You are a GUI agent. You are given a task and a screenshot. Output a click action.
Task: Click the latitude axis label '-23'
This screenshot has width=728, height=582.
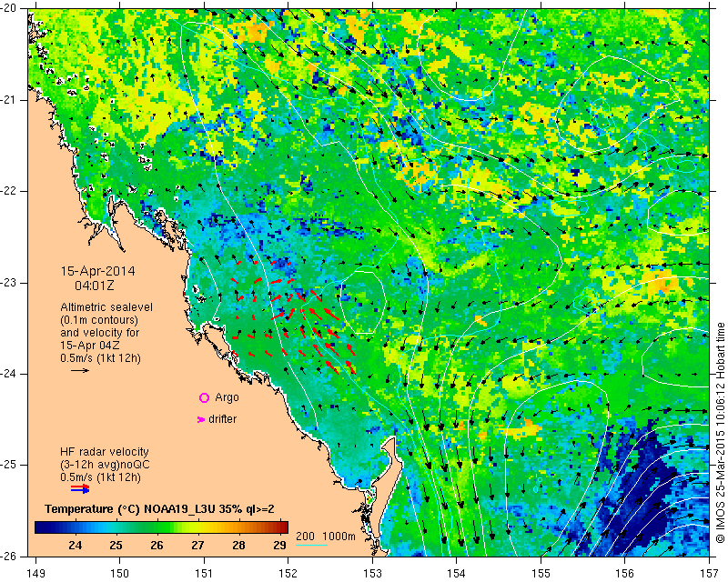[x=10, y=283]
